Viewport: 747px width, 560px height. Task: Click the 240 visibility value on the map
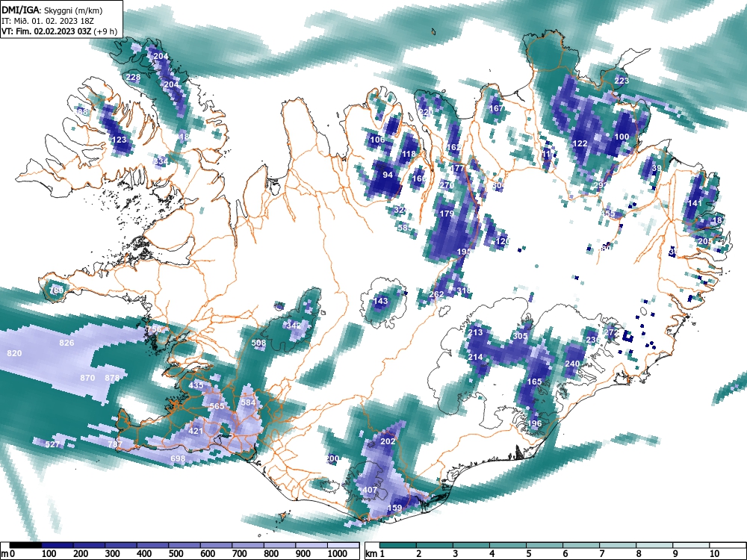click(572, 364)
